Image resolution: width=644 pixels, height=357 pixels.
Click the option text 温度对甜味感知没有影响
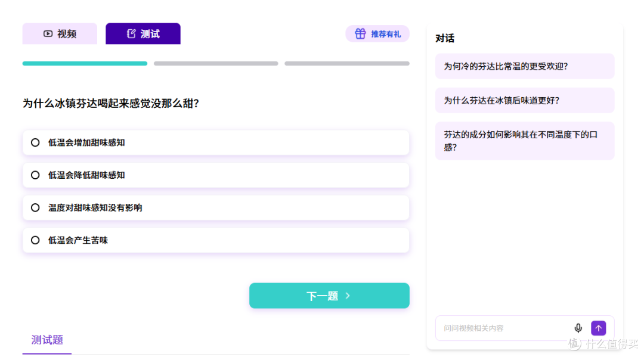(x=95, y=207)
